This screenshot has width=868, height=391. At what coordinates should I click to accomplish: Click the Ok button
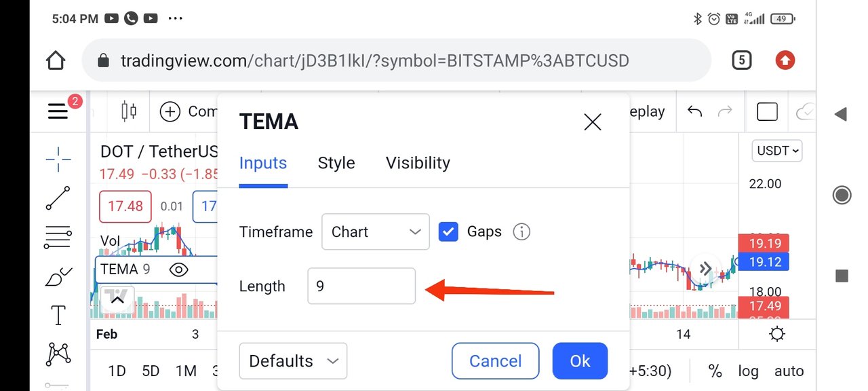click(x=580, y=360)
